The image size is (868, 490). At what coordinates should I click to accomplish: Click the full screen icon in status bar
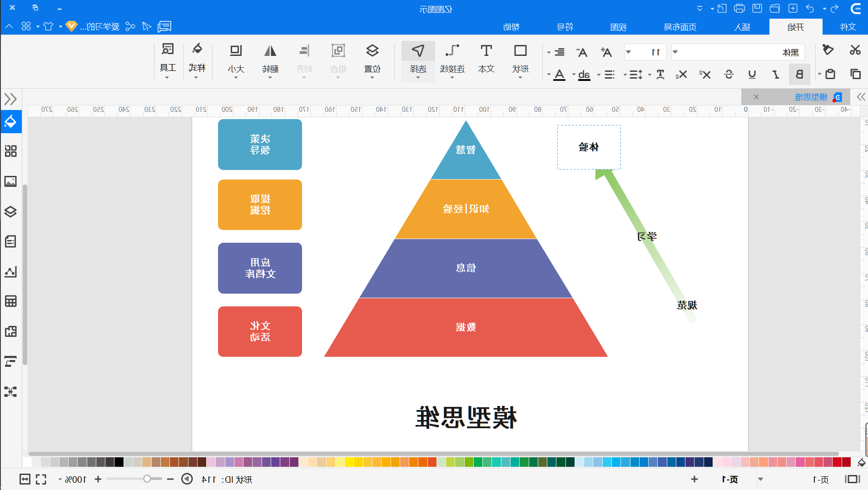(41, 479)
